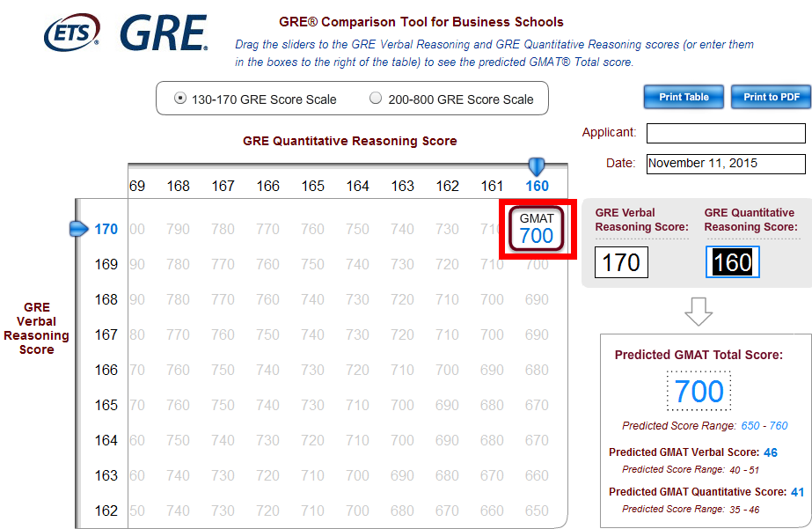812x529 pixels.
Task: Click quantitative score 165 in column header
Action: [313, 186]
